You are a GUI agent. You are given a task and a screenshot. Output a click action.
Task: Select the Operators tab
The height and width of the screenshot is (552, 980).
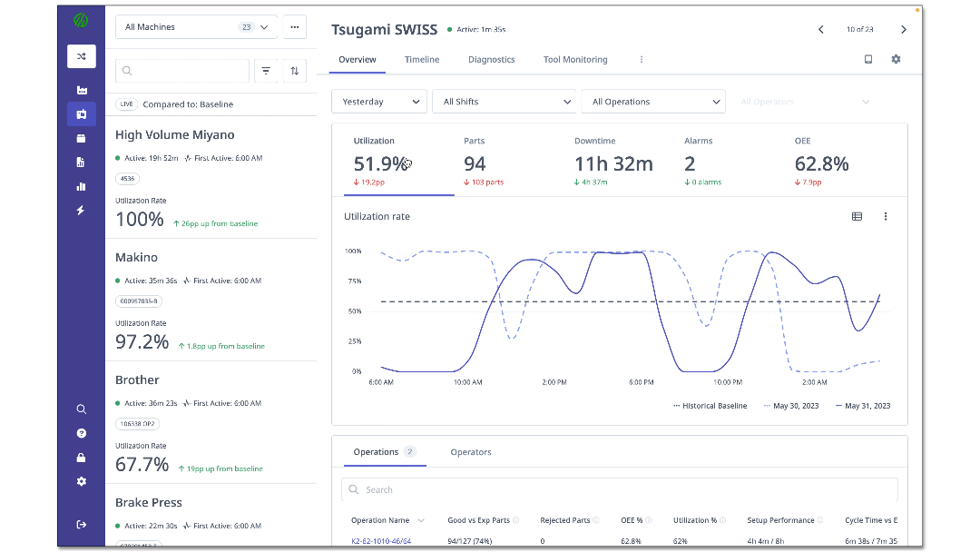(x=471, y=452)
